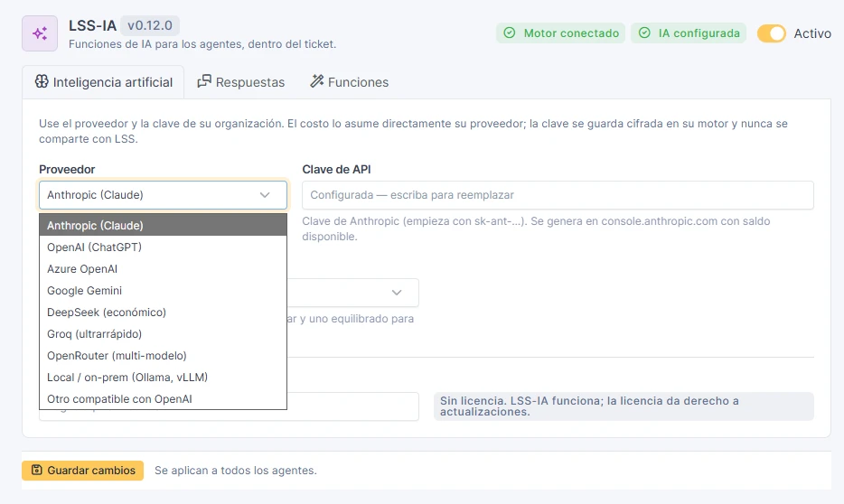Choose Otro compatible con OpenAI
Viewport: 844px width, 504px height.
(163, 398)
